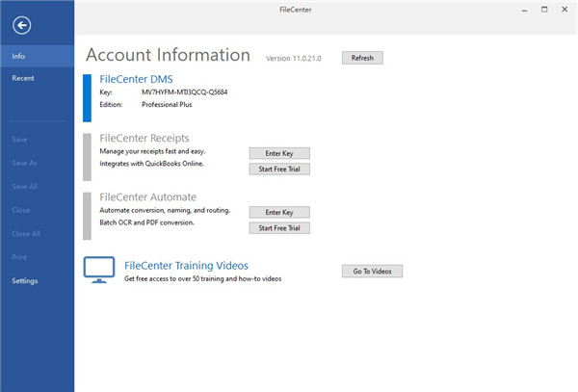The height and width of the screenshot is (392, 578).
Task: Choose Save All in the sidebar
Action: tap(24, 187)
